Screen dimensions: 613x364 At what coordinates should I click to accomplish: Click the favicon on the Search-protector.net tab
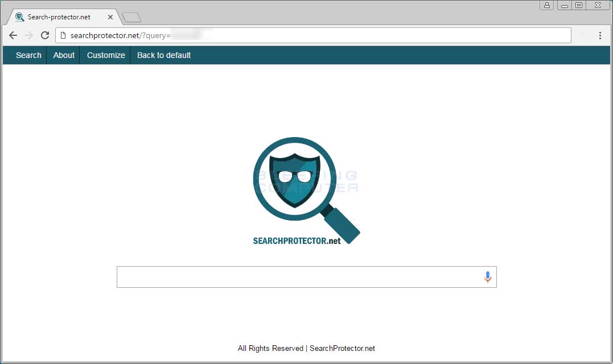19,16
